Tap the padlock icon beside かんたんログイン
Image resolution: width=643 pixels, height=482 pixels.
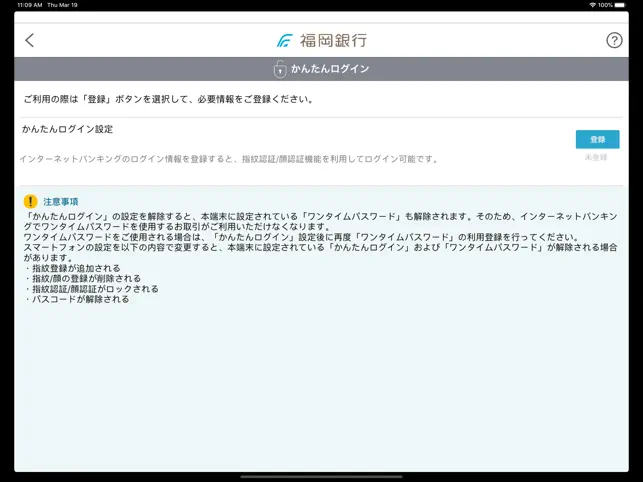click(x=280, y=69)
